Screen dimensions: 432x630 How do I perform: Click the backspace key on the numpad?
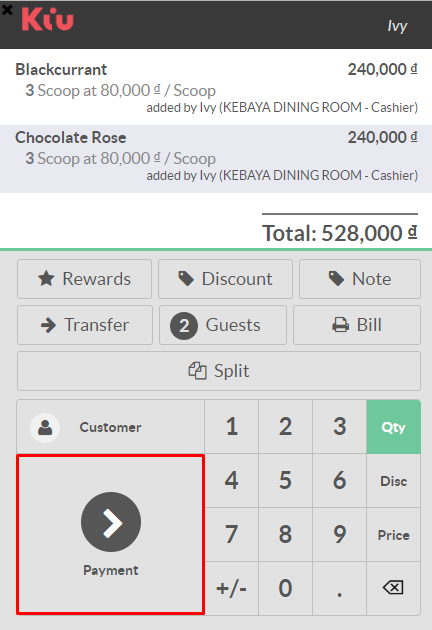pos(393,588)
